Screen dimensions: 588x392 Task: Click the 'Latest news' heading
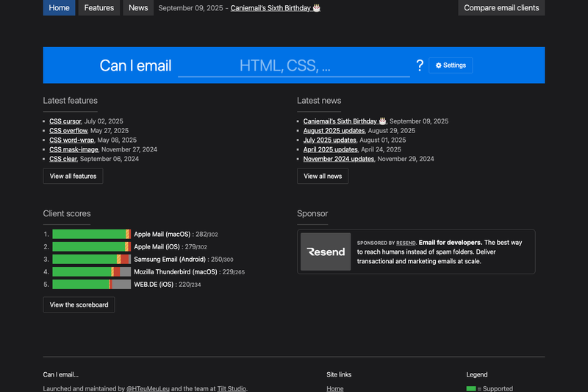tap(319, 101)
